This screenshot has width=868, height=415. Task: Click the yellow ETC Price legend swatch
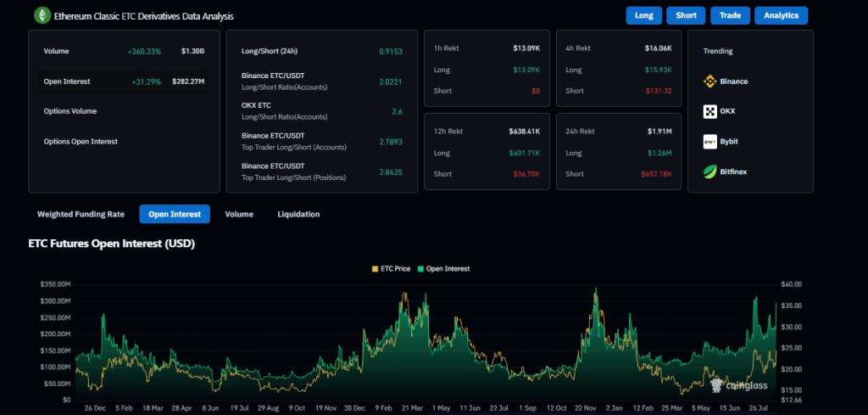coord(375,269)
